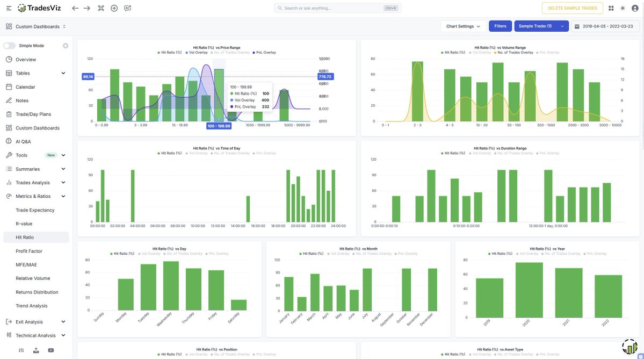Image resolution: width=644 pixels, height=359 pixels.
Task: Open Trend Analysis in the sidebar
Action: pyautogui.click(x=32, y=306)
